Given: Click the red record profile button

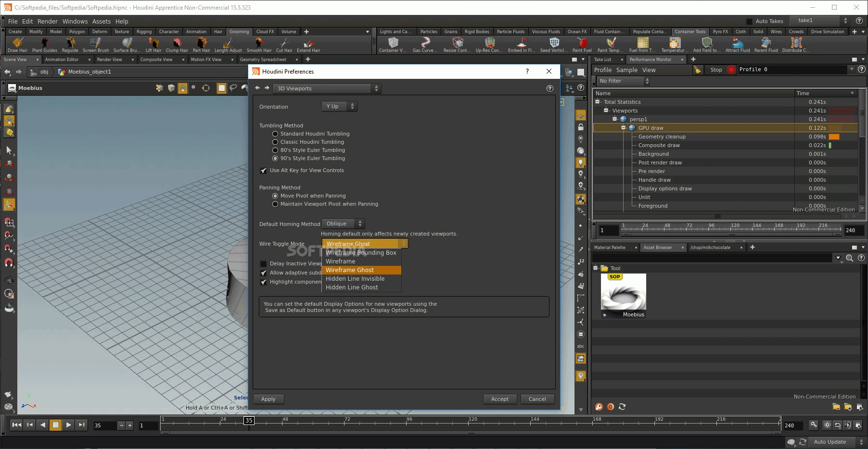Looking at the screenshot, I should tap(731, 70).
